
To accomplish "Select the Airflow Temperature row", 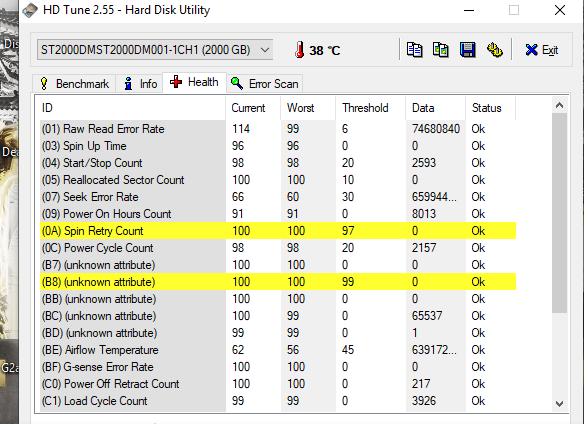I will point(277,350).
